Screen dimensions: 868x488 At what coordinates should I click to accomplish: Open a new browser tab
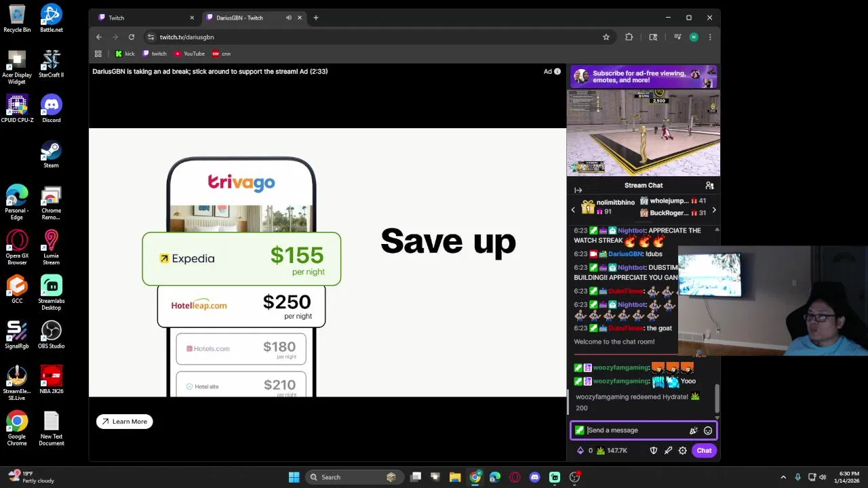(316, 18)
